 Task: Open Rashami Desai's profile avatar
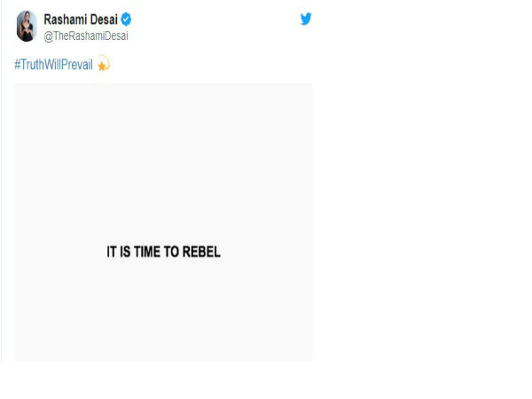27,27
